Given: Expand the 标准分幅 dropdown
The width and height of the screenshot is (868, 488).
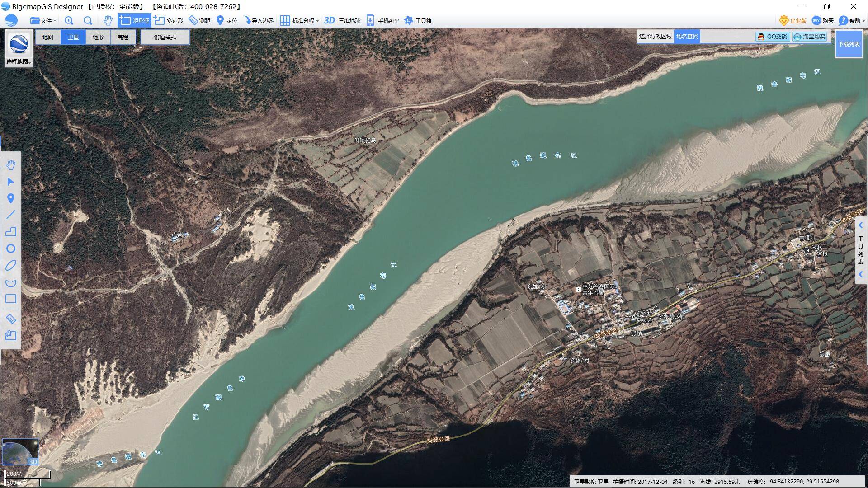Looking at the screenshot, I should click(x=299, y=20).
